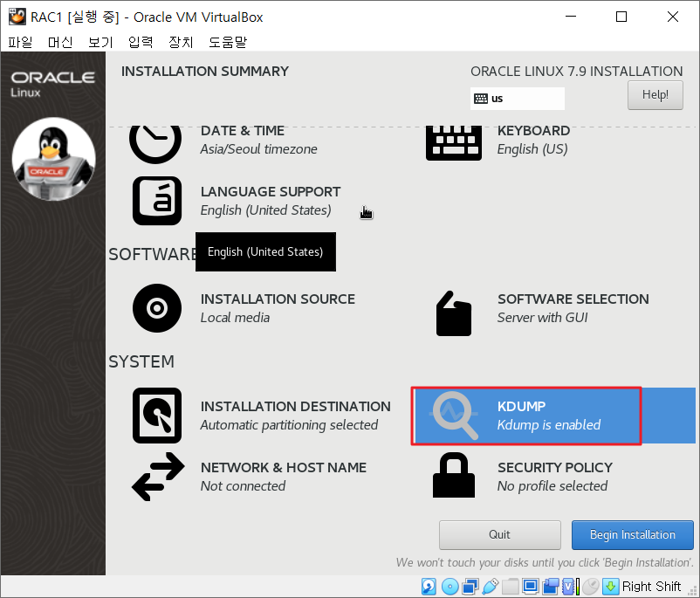This screenshot has height=598, width=700.
Task: Click VirtualBox window title penguin icon
Action: point(17,17)
